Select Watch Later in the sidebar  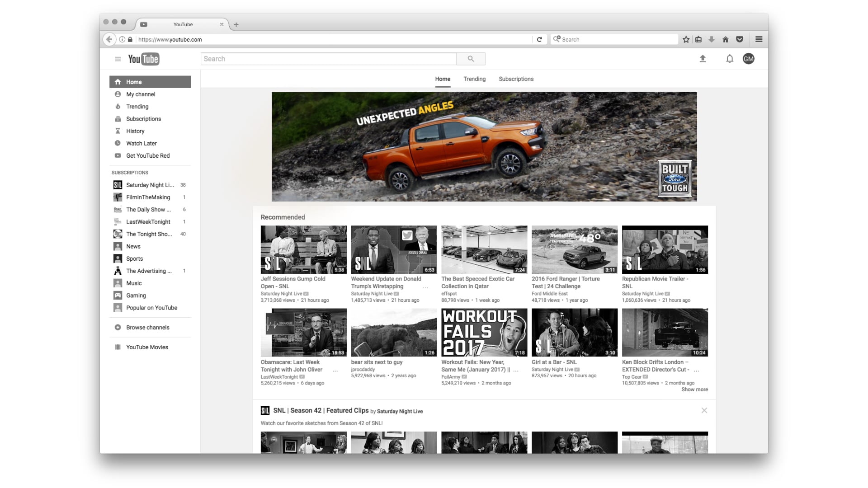[x=141, y=143]
